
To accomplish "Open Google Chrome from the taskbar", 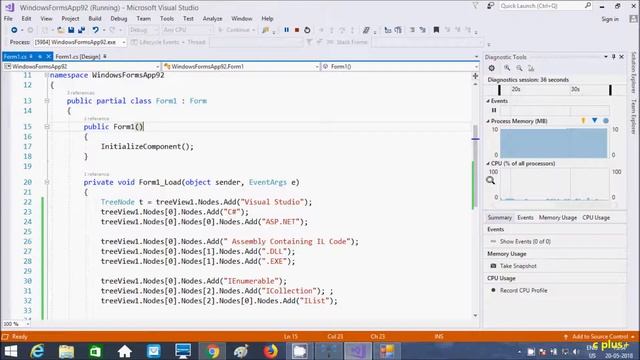I will tap(212, 351).
